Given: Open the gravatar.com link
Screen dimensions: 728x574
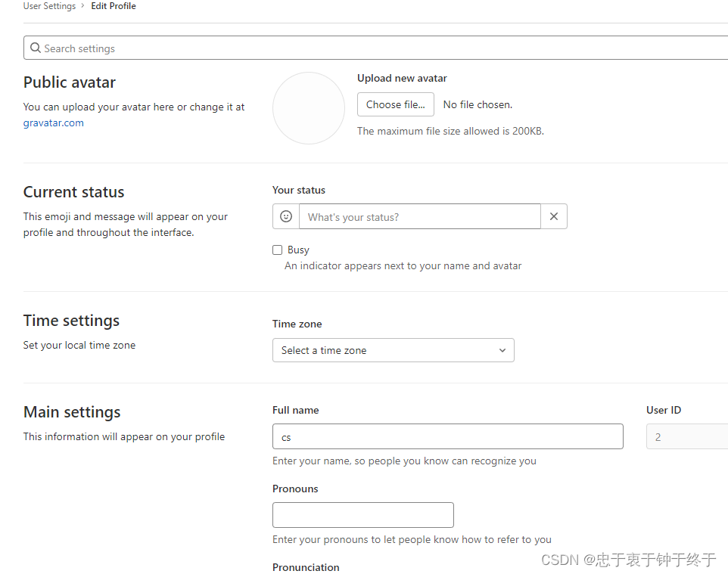Looking at the screenshot, I should click(54, 123).
